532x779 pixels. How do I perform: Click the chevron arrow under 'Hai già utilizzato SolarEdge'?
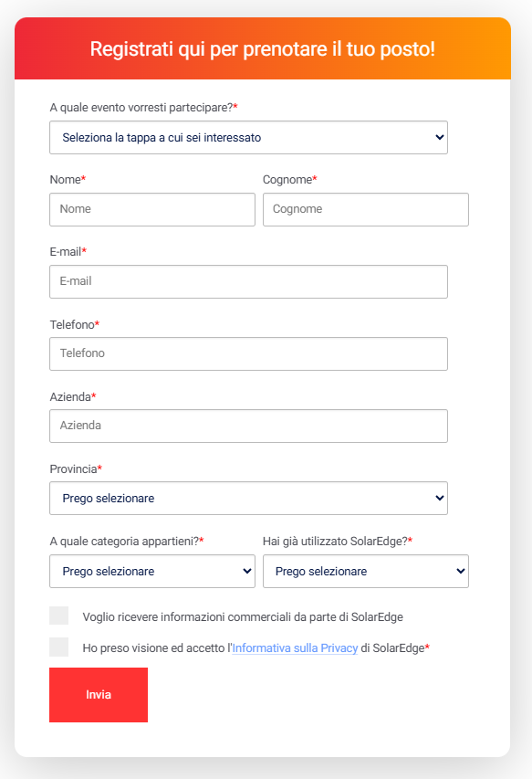pos(461,572)
